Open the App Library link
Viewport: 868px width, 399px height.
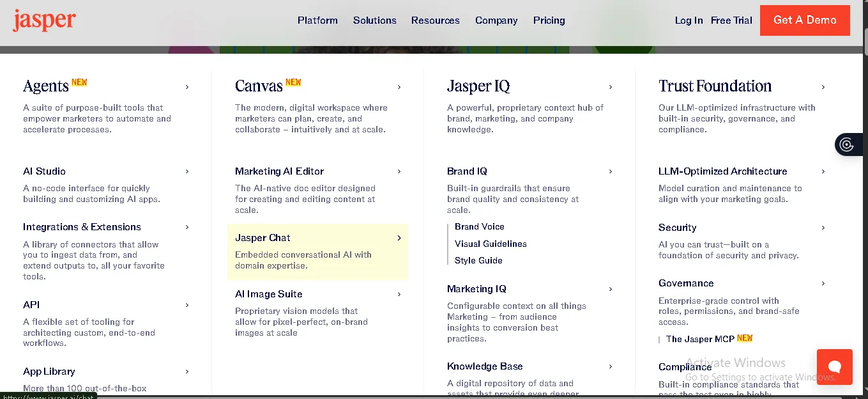[x=49, y=372]
